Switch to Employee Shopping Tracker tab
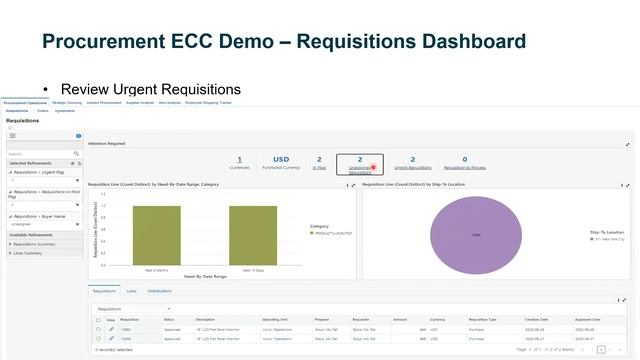 208,103
